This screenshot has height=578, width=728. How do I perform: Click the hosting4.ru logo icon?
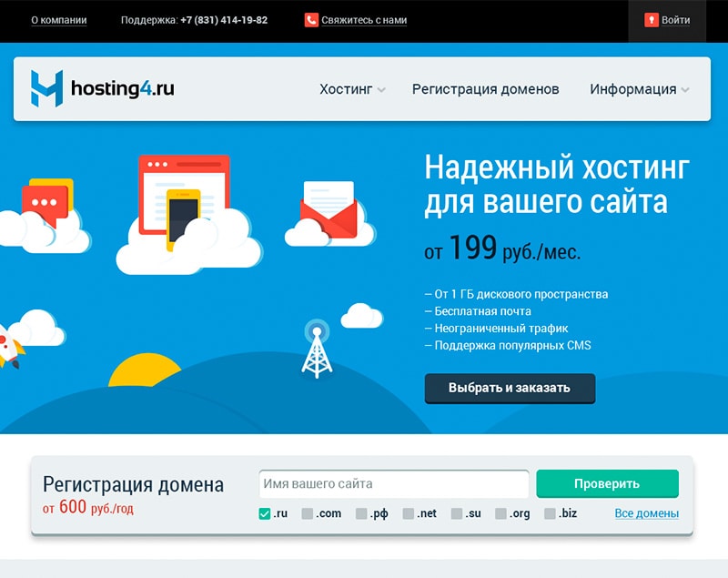pos(46,89)
